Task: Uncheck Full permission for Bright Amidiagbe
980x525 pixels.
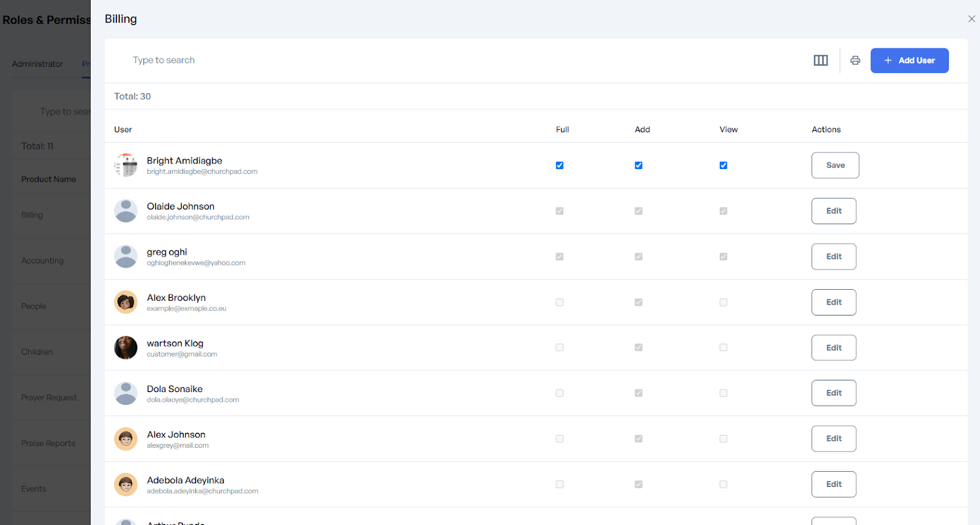Action: tap(559, 165)
